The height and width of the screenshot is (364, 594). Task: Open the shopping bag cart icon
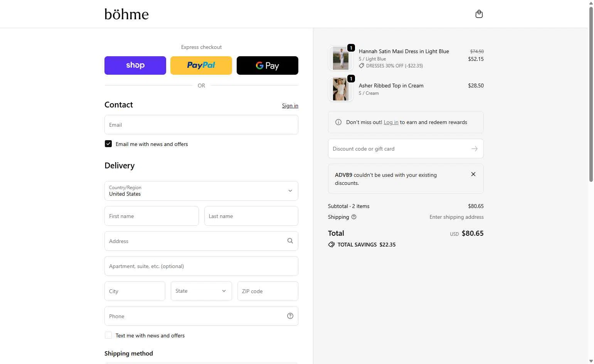point(479,14)
